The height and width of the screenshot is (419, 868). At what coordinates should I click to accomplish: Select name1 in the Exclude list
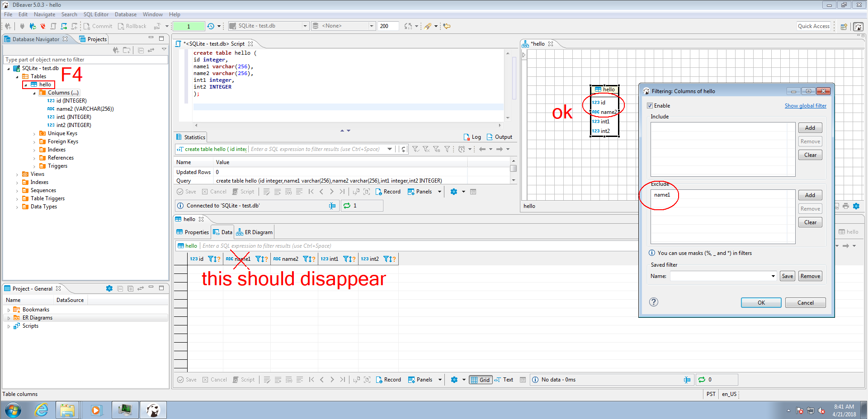(x=662, y=195)
